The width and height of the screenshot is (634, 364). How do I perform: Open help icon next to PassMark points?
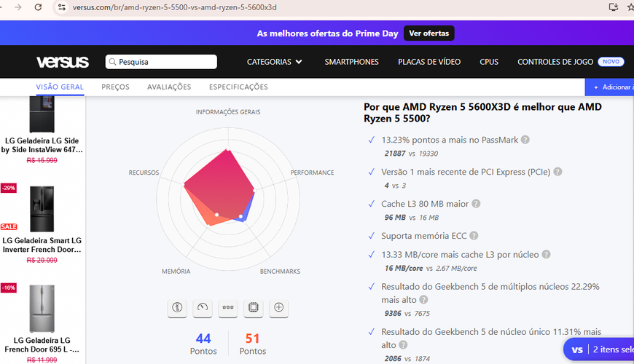[x=525, y=140]
